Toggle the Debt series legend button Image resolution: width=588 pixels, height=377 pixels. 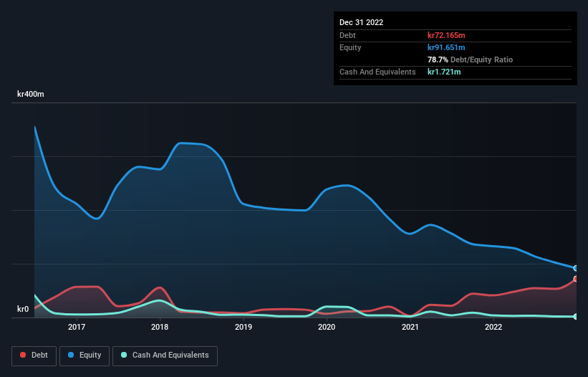pyautogui.click(x=34, y=355)
